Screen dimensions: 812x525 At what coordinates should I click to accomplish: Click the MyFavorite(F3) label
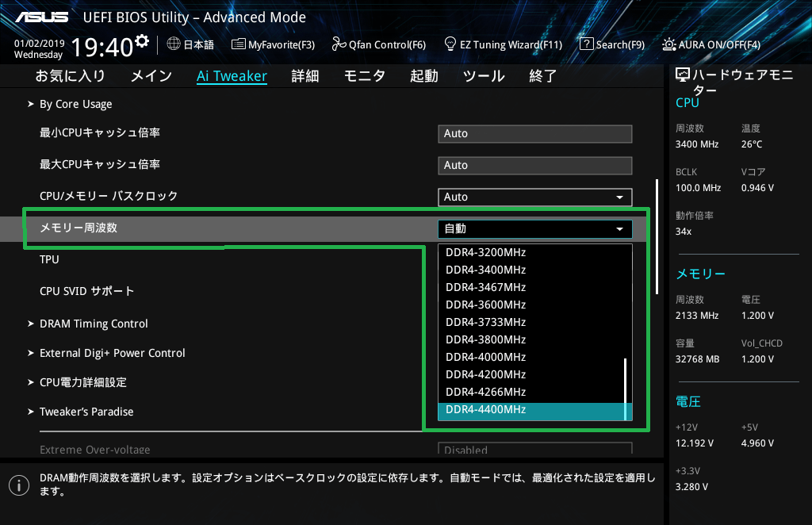click(282, 44)
